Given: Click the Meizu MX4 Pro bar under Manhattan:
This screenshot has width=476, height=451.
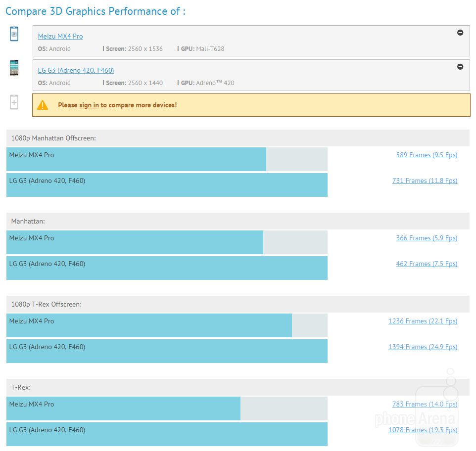Looking at the screenshot, I should coord(135,242).
